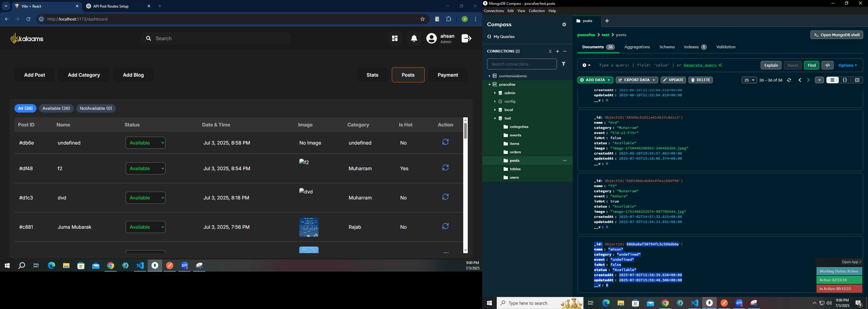Open the Stats section

[372, 75]
